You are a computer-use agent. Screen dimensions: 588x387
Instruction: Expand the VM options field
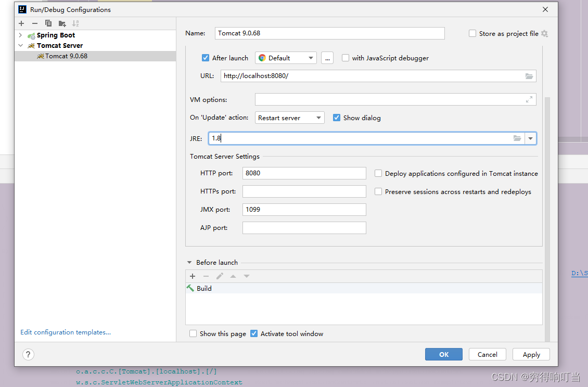[x=529, y=99]
